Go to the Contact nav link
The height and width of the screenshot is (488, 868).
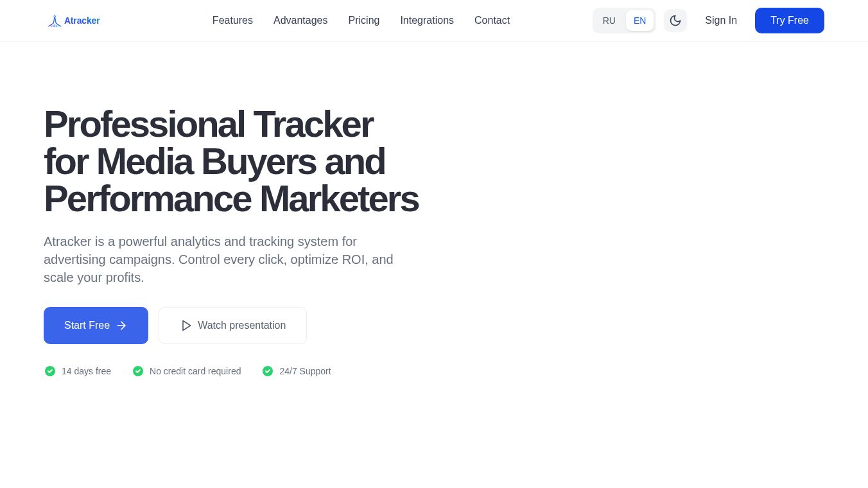click(x=492, y=21)
